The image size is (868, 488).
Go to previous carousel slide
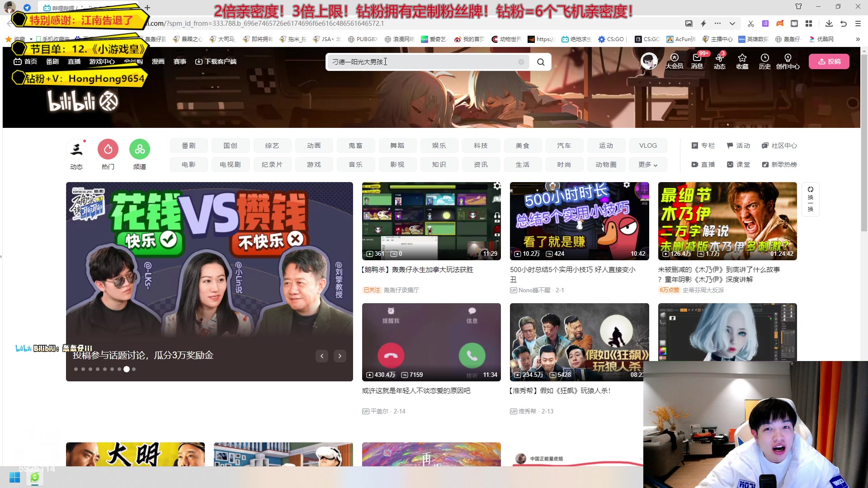[x=322, y=356]
